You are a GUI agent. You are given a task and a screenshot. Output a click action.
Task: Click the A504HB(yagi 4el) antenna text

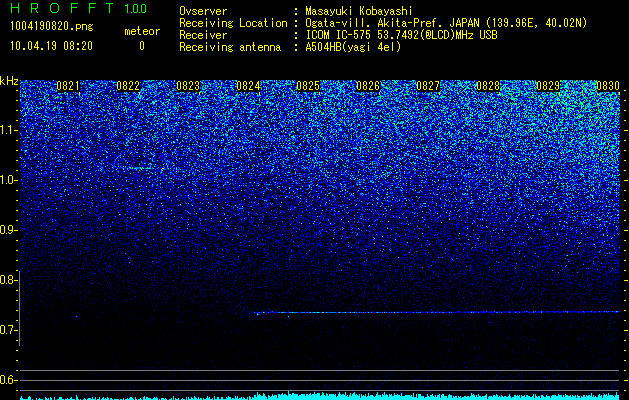tap(353, 47)
